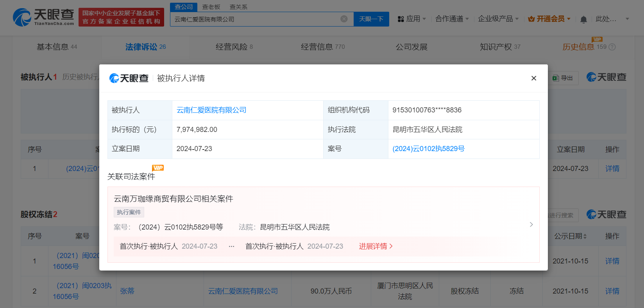Click the 股权冻结 section heading
Screen dimensions: 644x308
39,214
